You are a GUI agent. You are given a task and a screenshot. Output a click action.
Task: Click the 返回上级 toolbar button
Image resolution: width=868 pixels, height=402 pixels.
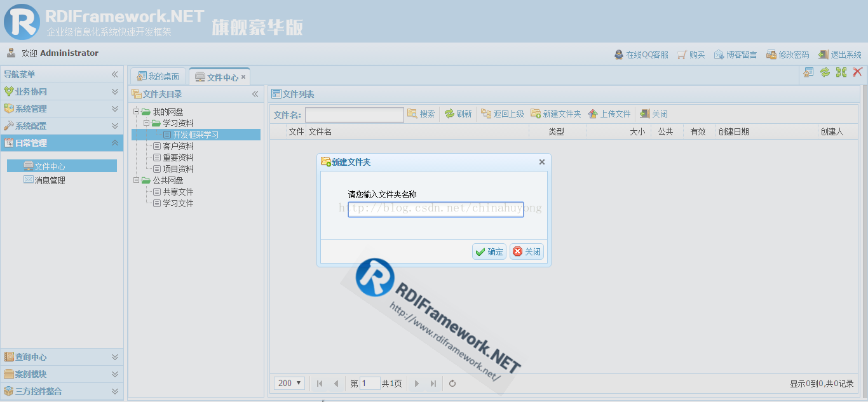point(503,114)
